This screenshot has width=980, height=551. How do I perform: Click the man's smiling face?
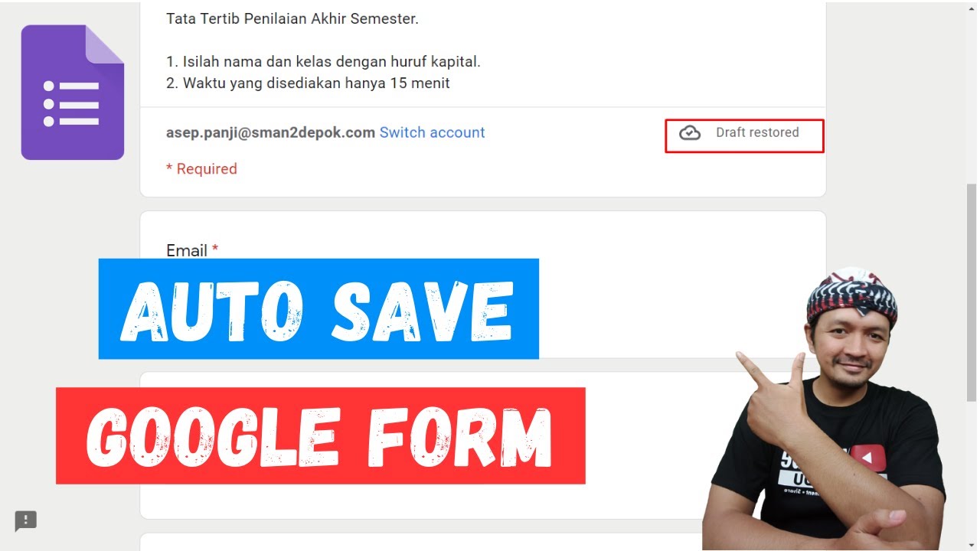851,352
